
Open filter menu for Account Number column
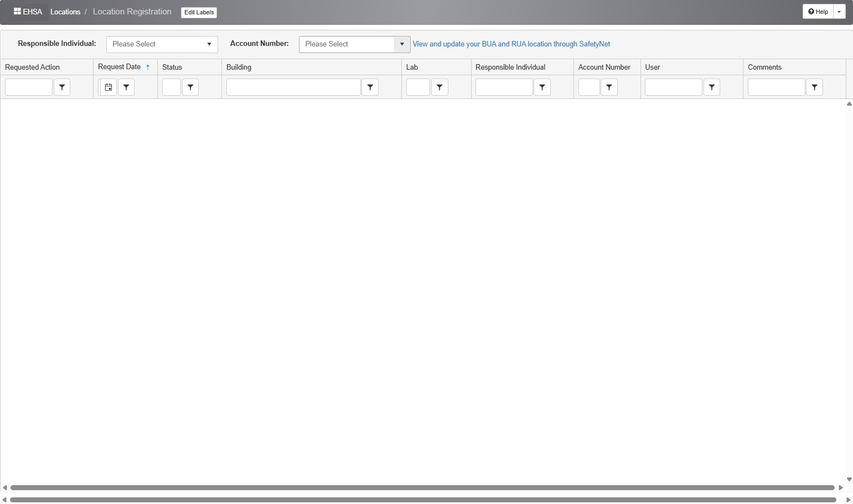pos(609,87)
